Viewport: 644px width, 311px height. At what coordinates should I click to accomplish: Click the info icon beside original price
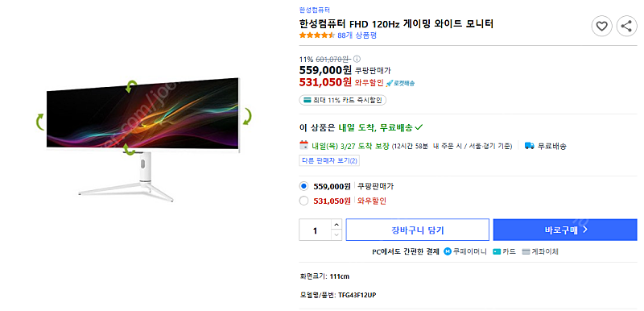[357, 59]
